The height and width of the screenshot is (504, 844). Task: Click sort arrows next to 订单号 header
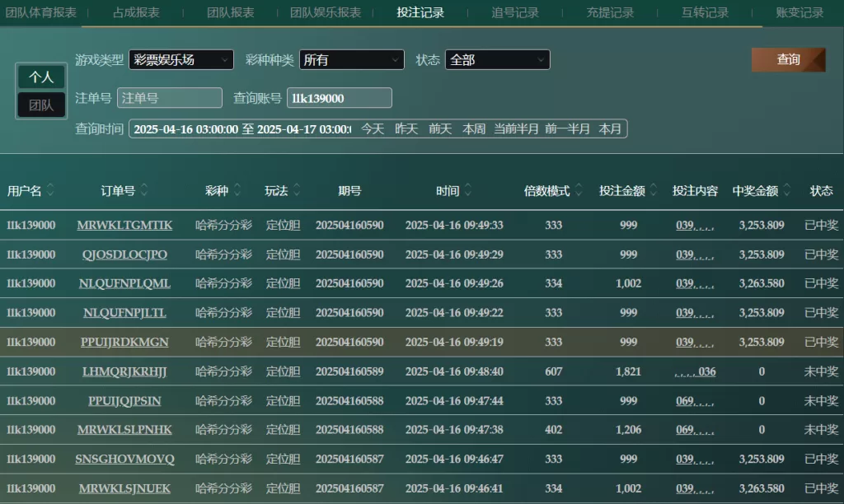pos(144,190)
